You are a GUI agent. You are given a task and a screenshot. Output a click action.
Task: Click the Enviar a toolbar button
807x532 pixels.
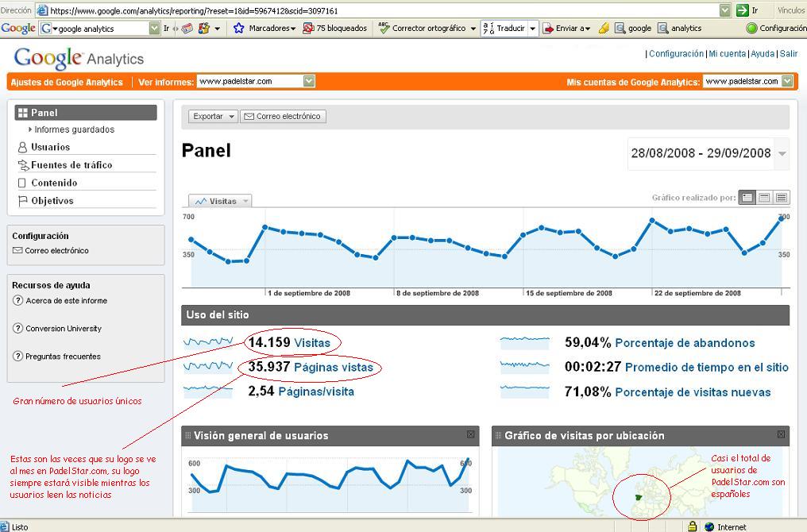(x=566, y=29)
